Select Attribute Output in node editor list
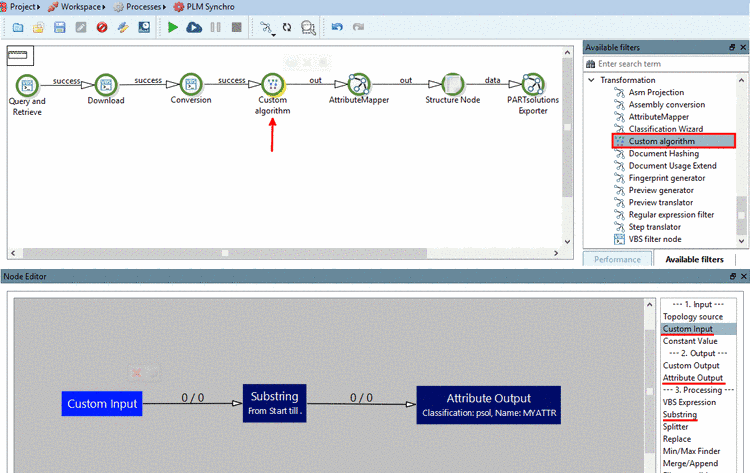This screenshot has height=473, width=750. pos(693,378)
